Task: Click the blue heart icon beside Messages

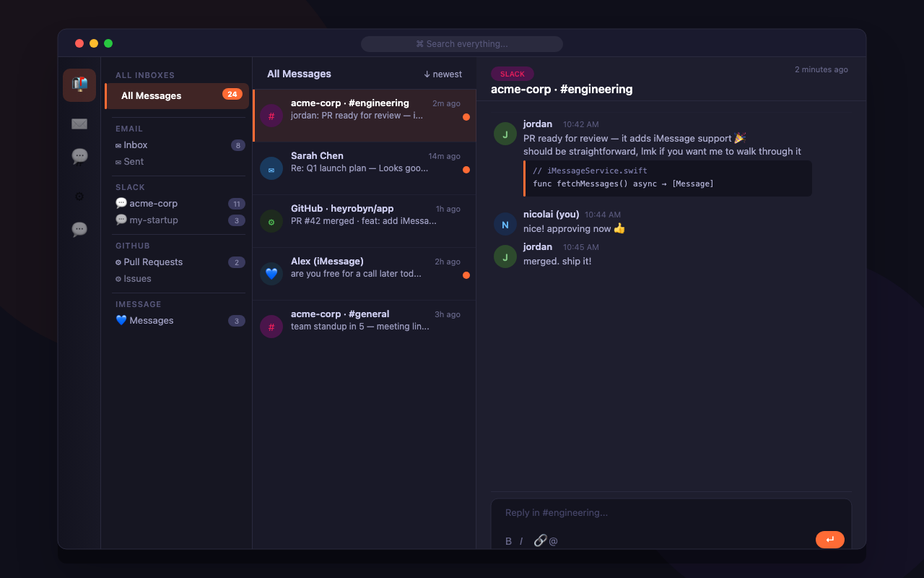Action: (x=121, y=321)
